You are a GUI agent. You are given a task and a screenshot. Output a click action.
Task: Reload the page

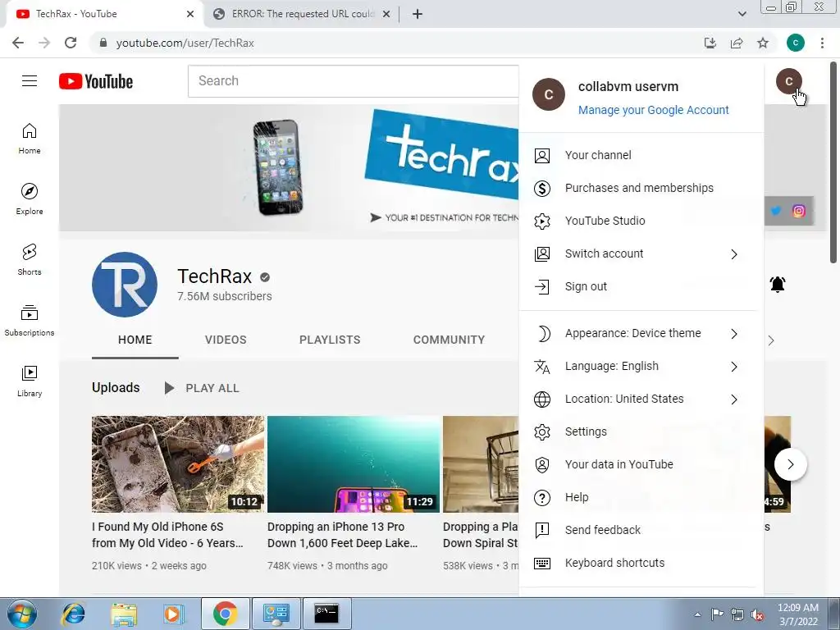(71, 43)
